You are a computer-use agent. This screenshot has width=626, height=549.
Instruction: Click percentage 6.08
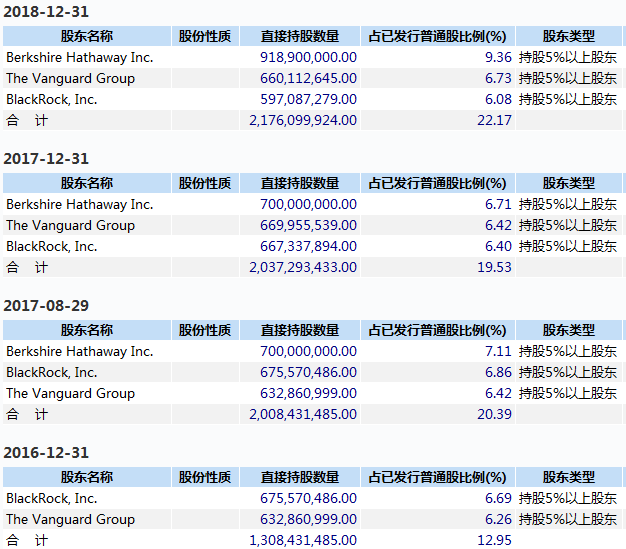tap(498, 99)
